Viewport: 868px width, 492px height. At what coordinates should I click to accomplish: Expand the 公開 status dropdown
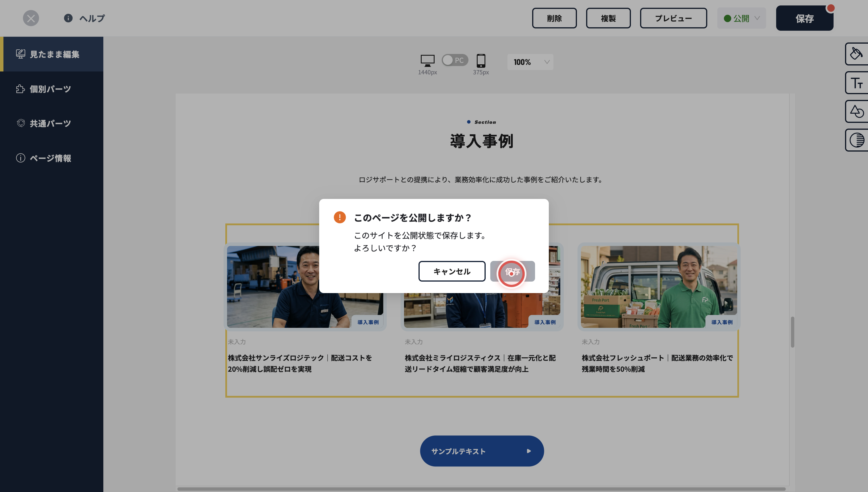click(742, 18)
